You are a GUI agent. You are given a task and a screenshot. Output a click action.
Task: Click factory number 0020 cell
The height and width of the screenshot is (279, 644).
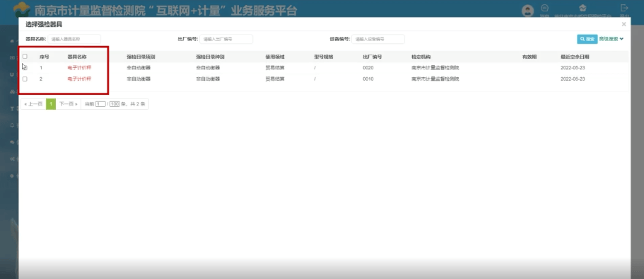point(368,67)
